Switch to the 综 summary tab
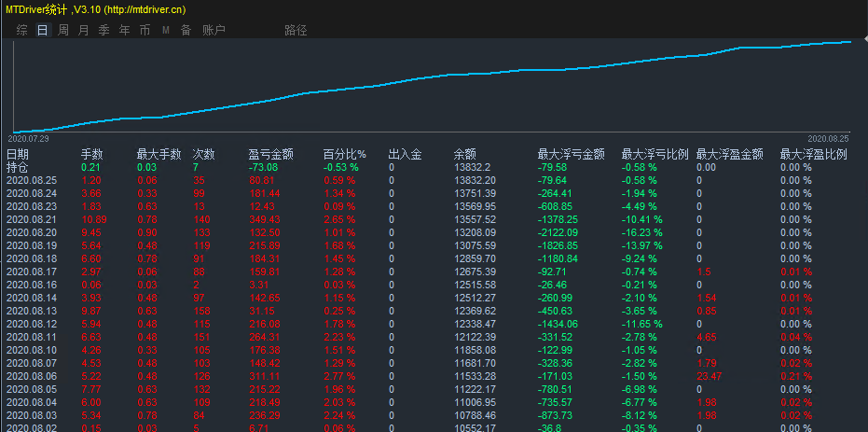This screenshot has width=868, height=432. click(21, 30)
